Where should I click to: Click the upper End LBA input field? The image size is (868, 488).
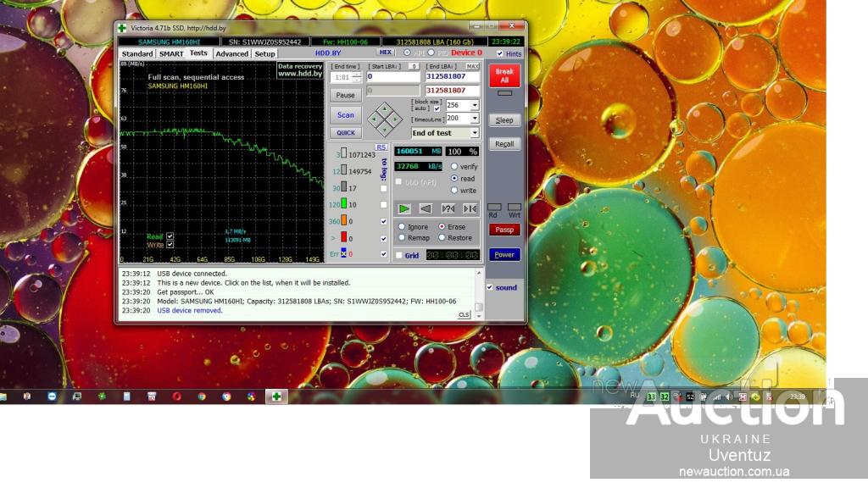point(452,76)
